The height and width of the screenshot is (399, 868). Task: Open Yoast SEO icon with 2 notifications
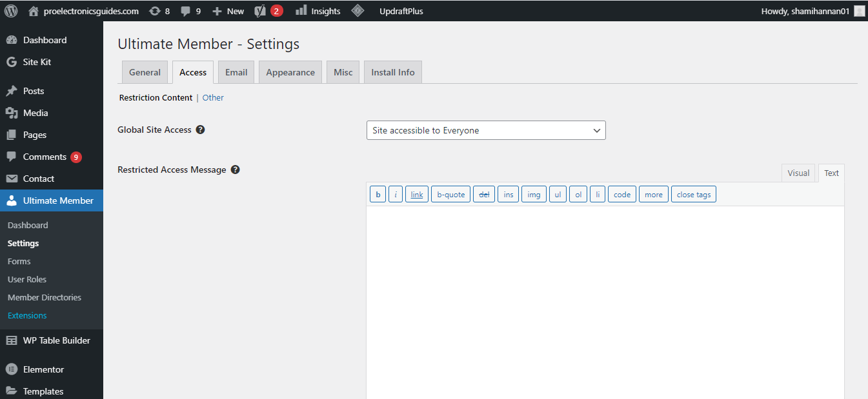coord(260,10)
